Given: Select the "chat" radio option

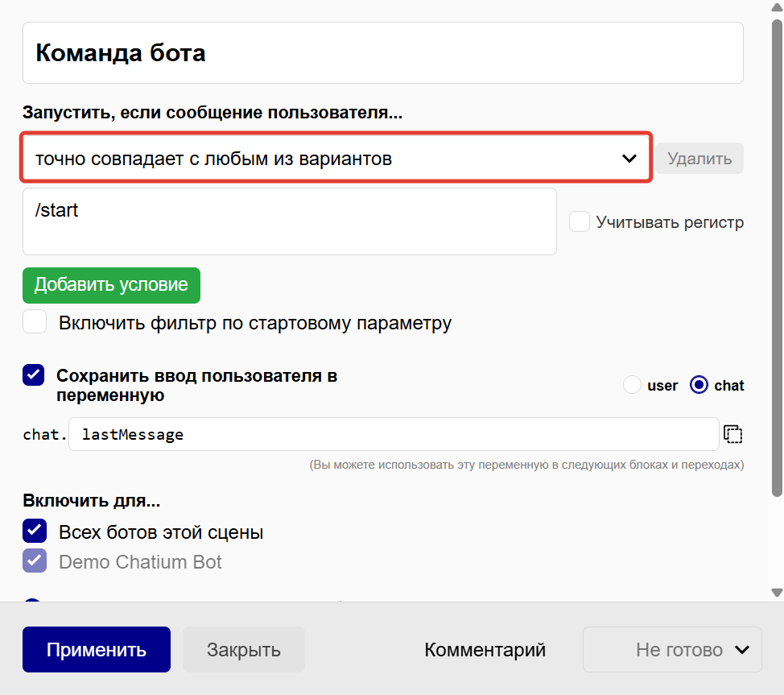Looking at the screenshot, I should click(x=699, y=385).
